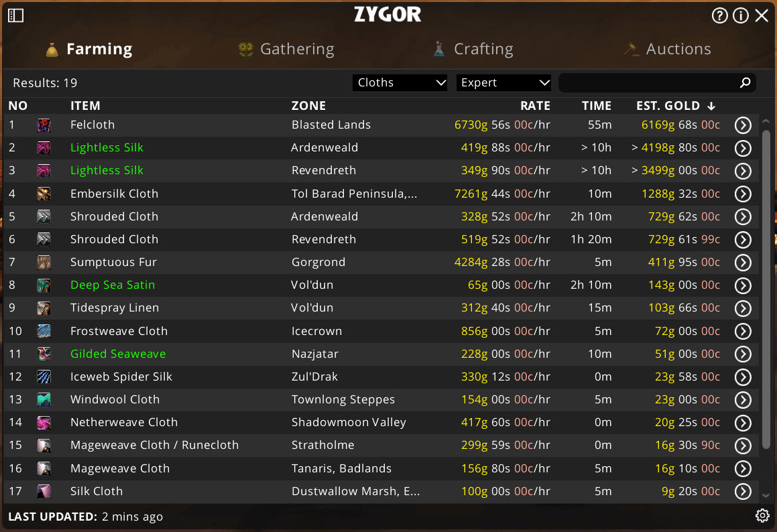
Task: Select the Iceweb Spider Silk item name
Action: click(x=121, y=377)
